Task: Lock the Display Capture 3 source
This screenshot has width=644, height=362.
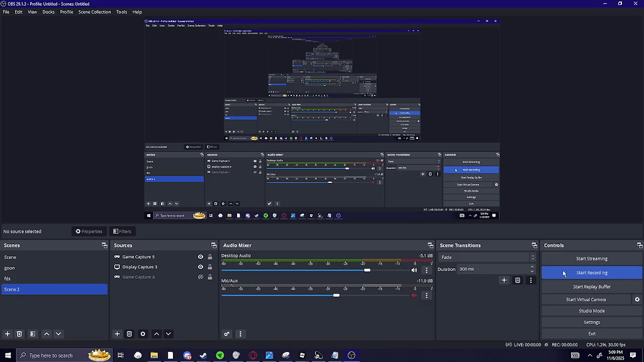Action: (209, 266)
